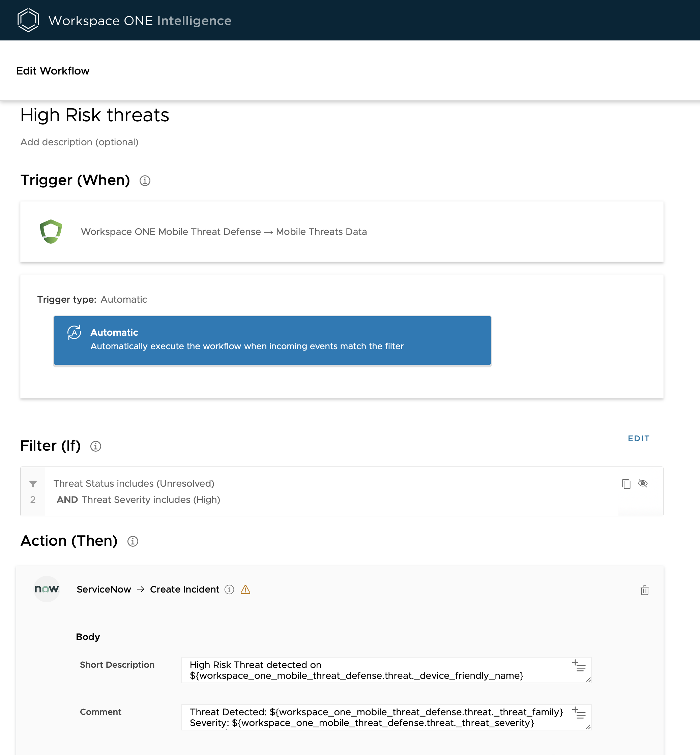The image size is (700, 755).
Task: Click the Automatic trigger refresh icon
Action: pos(74,332)
